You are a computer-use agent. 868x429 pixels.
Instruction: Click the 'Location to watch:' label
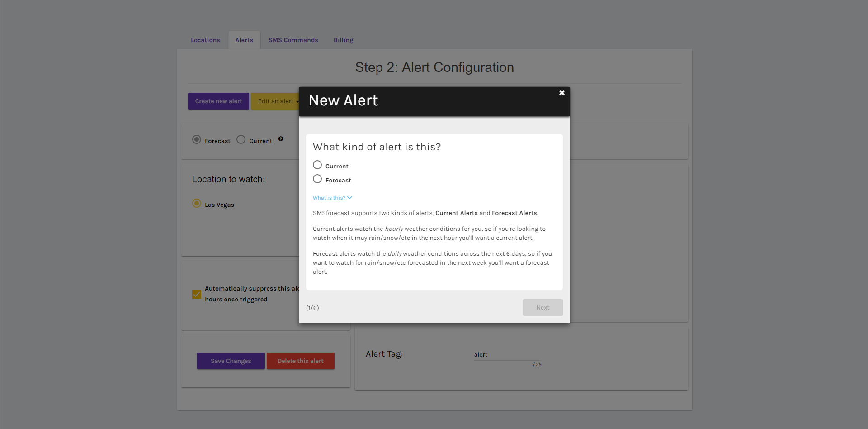pos(228,179)
